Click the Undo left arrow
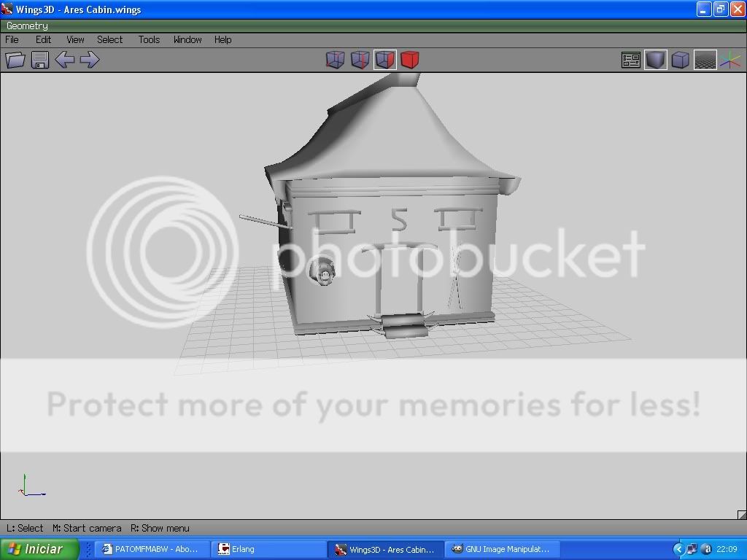 [x=65, y=60]
